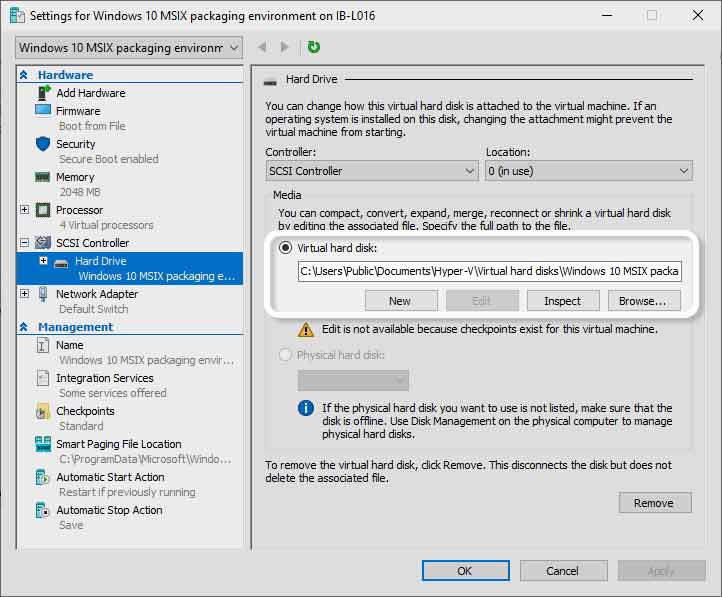Screen dimensions: 722x597
Task: Open the Physical hard disk dropdown
Action: 353,380
